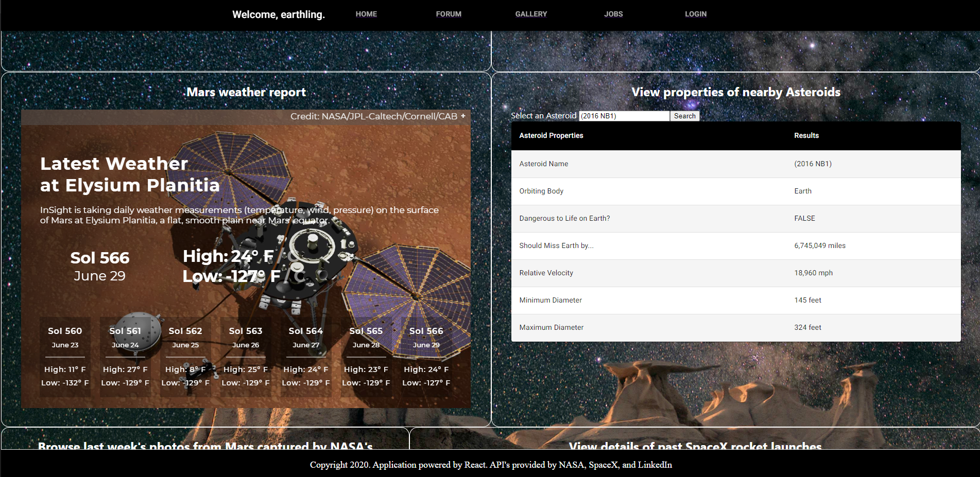980x477 pixels.
Task: Click the 145 feet value
Action: 807,300
